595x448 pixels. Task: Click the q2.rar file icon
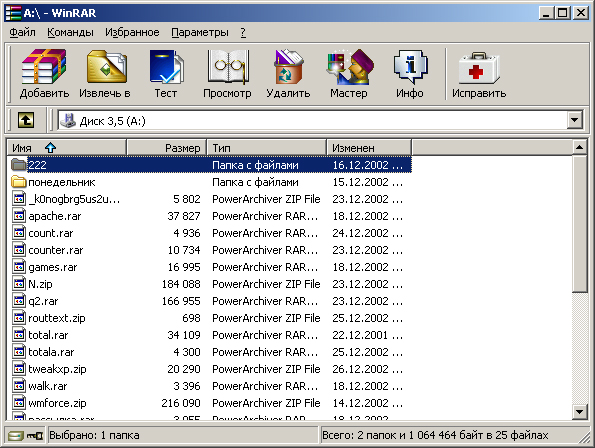pyautogui.click(x=19, y=300)
